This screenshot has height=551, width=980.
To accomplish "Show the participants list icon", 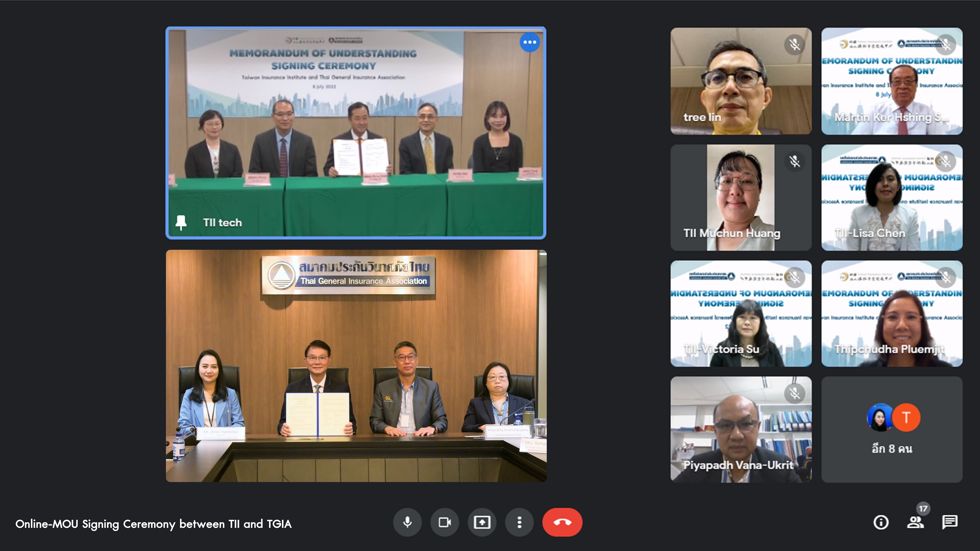I will (x=915, y=522).
